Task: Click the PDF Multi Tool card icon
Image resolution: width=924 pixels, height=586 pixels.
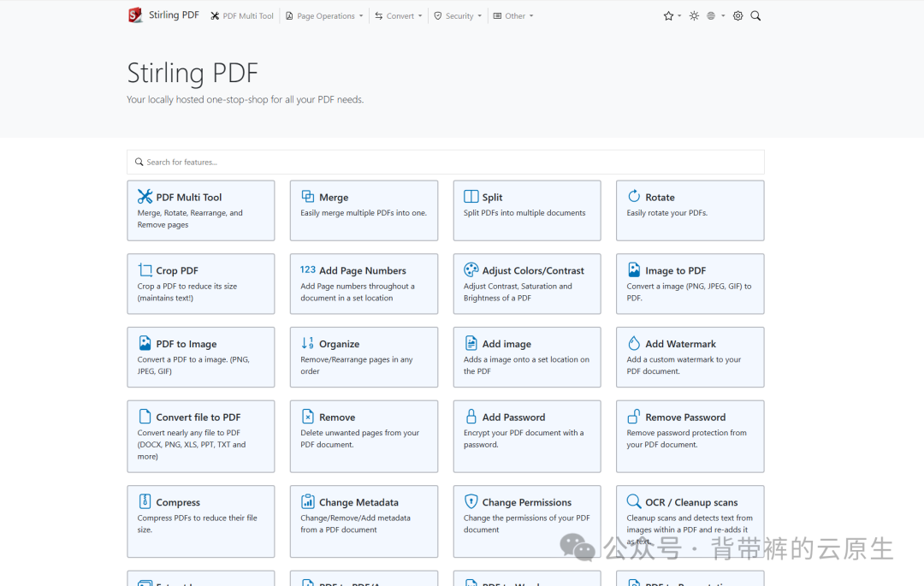Action: 145,196
